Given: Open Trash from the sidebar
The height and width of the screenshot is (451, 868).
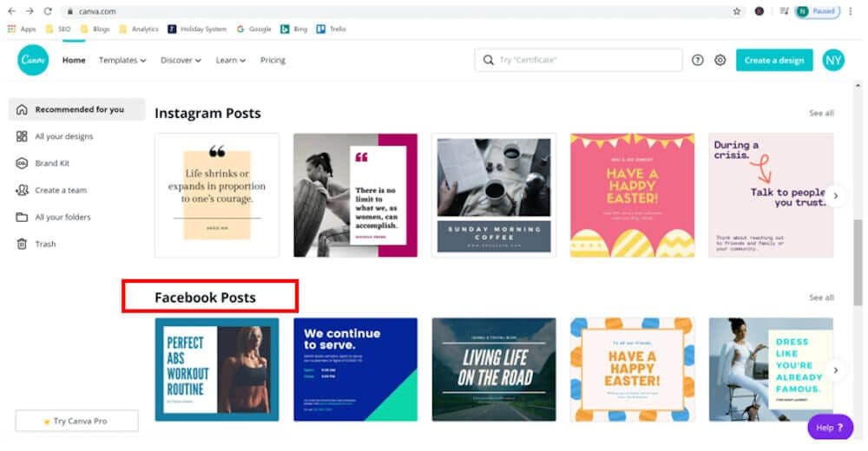Looking at the screenshot, I should [x=45, y=244].
